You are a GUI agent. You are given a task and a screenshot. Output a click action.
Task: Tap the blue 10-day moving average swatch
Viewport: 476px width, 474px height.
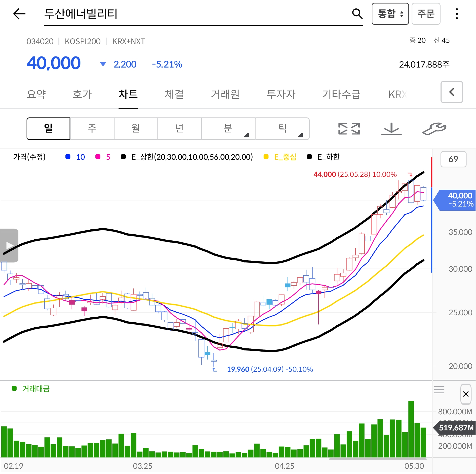[x=68, y=157]
